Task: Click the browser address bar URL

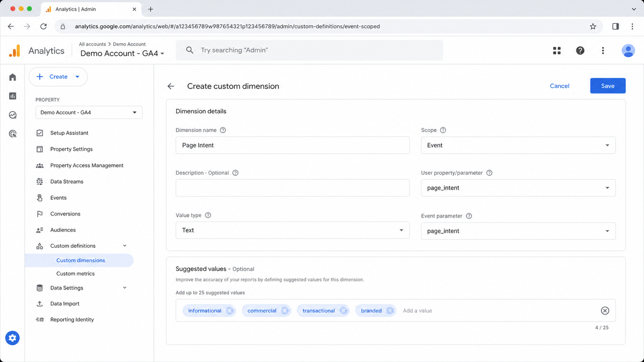Action: (227, 27)
